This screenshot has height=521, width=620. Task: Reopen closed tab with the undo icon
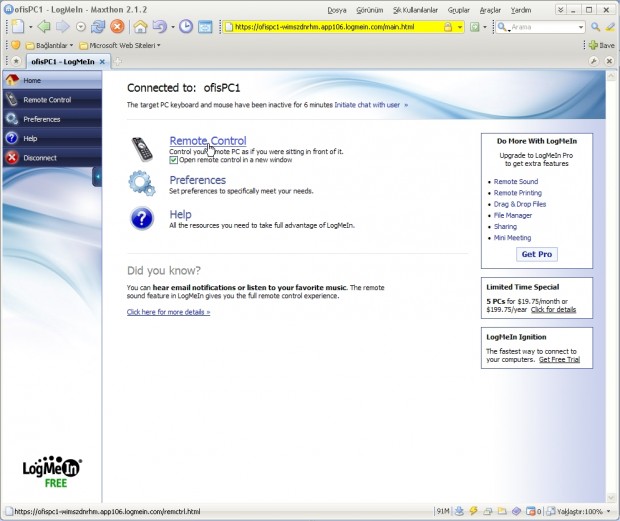coord(159,27)
